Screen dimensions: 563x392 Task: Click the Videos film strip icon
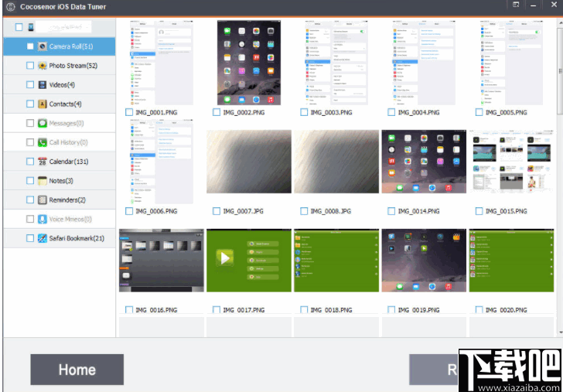click(x=43, y=85)
